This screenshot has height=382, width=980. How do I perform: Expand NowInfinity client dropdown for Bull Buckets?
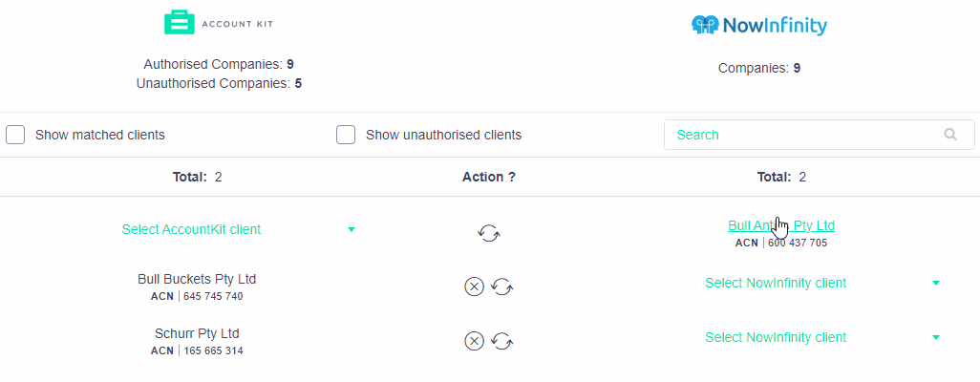click(x=776, y=283)
